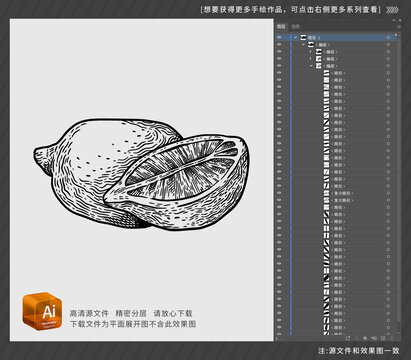Click the Collect for Export icon
The image size is (411, 360).
348,338
